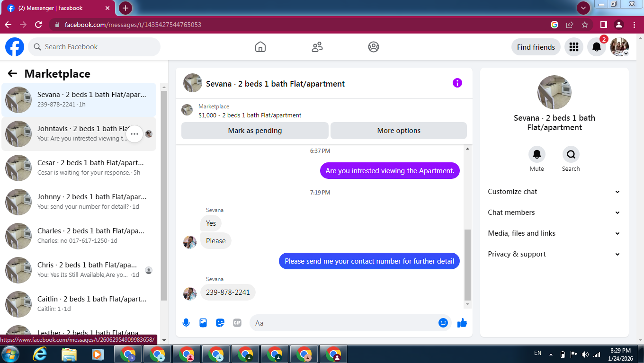
Task: Open Sevana conversation in list
Action: pos(79,100)
